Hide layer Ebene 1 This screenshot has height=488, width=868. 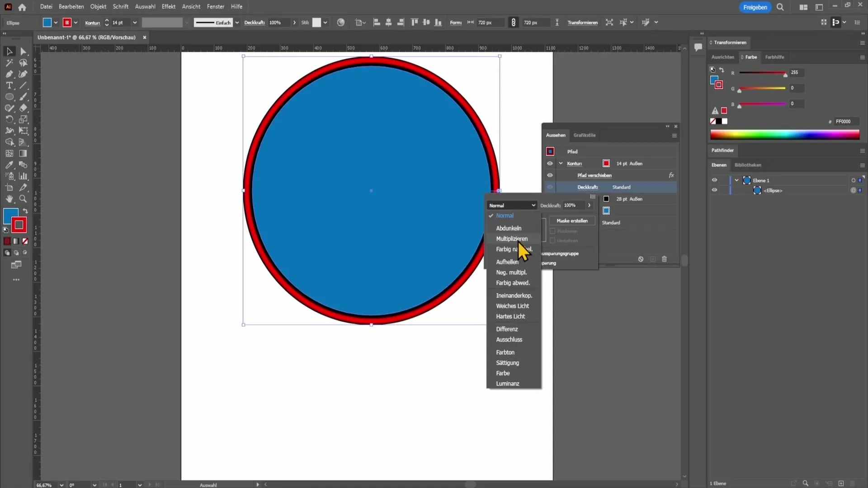pyautogui.click(x=714, y=180)
